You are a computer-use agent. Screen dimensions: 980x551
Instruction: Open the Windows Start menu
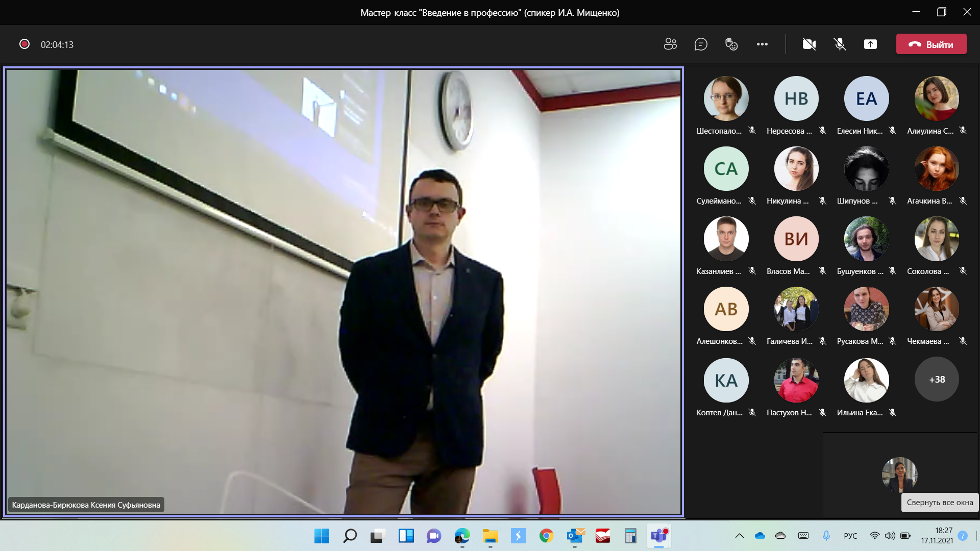point(322,536)
